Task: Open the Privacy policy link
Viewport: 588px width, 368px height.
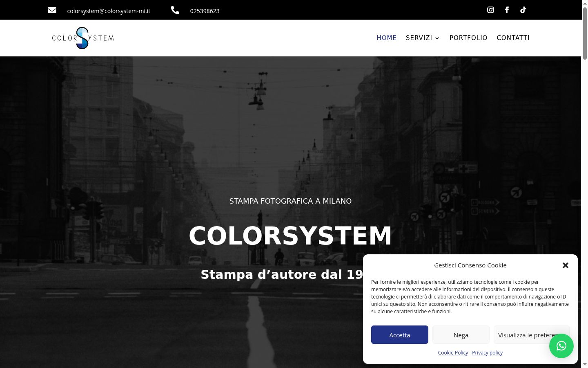Action: click(x=488, y=352)
